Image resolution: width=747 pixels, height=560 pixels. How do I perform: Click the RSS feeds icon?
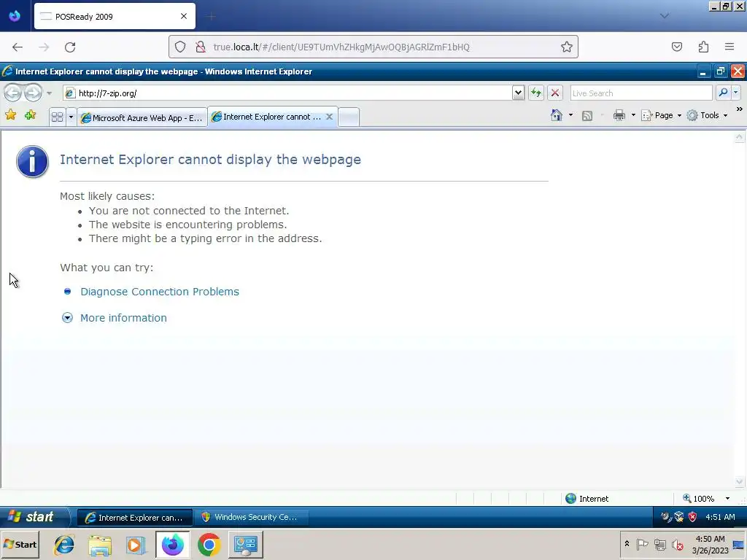587,116
